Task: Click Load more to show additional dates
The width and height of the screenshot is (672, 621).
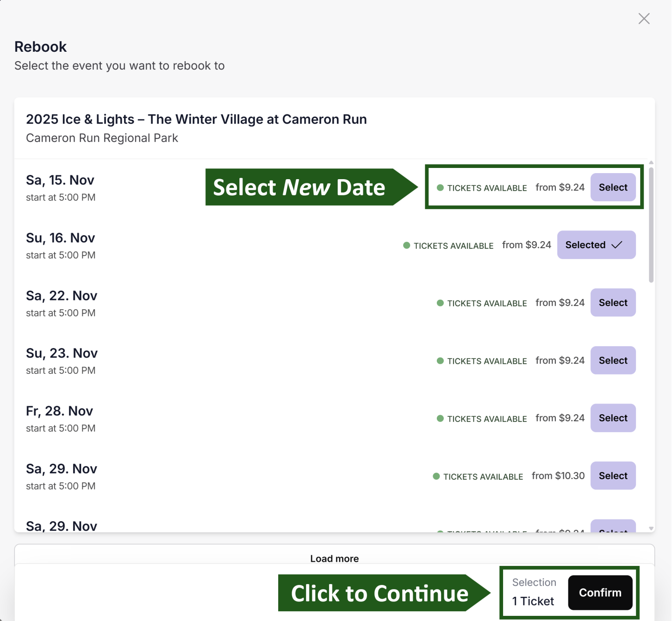Action: pyautogui.click(x=334, y=558)
